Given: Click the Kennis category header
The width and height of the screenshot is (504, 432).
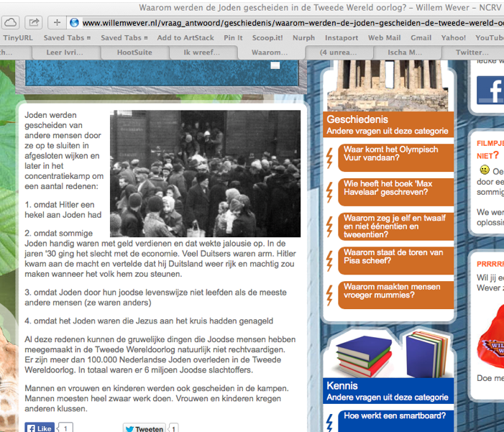Looking at the screenshot, I should tap(388, 391).
